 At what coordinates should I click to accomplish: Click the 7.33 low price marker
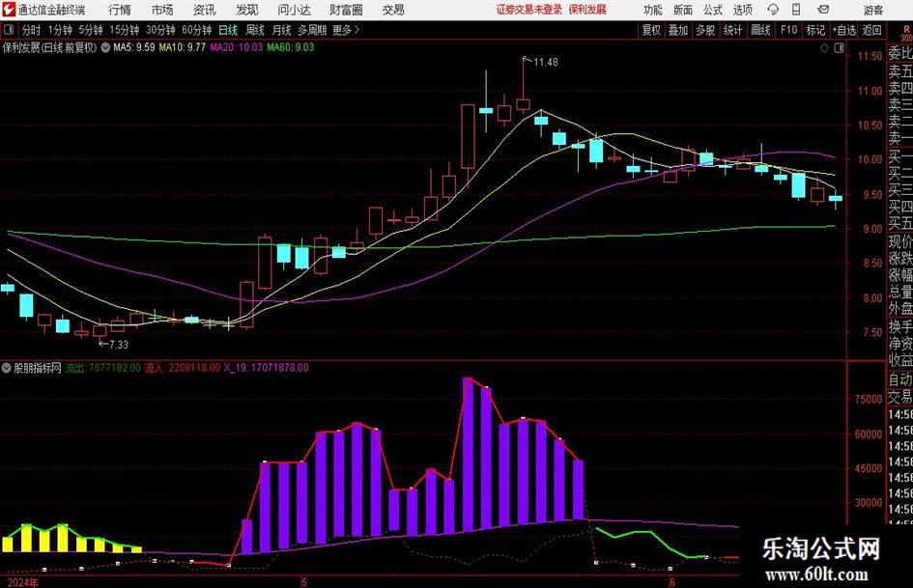(x=118, y=345)
